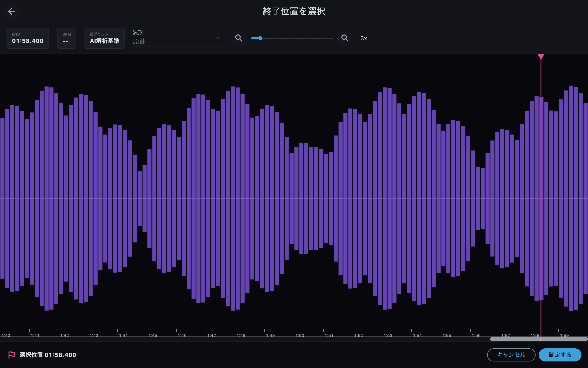Click the zoom out magnifier icon
The image size is (588, 368).
click(239, 38)
